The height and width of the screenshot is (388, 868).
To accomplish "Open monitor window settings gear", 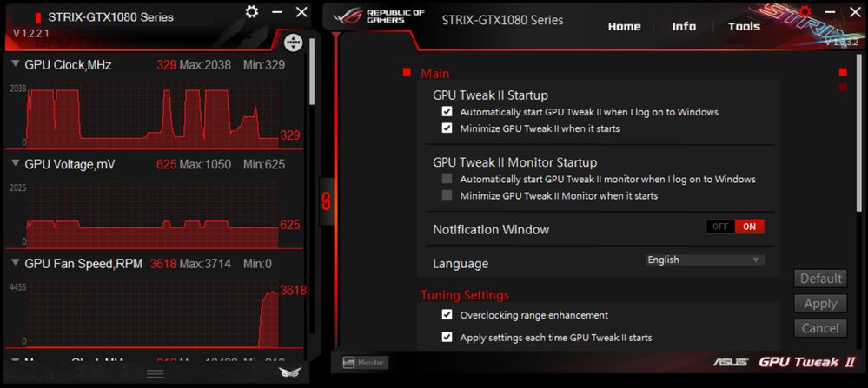I will coord(252,12).
